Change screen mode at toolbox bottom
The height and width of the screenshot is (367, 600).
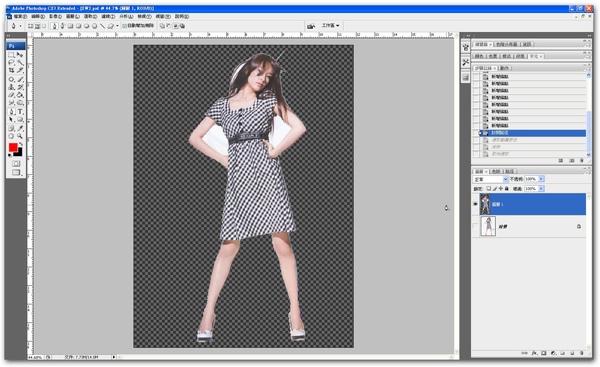click(x=16, y=173)
